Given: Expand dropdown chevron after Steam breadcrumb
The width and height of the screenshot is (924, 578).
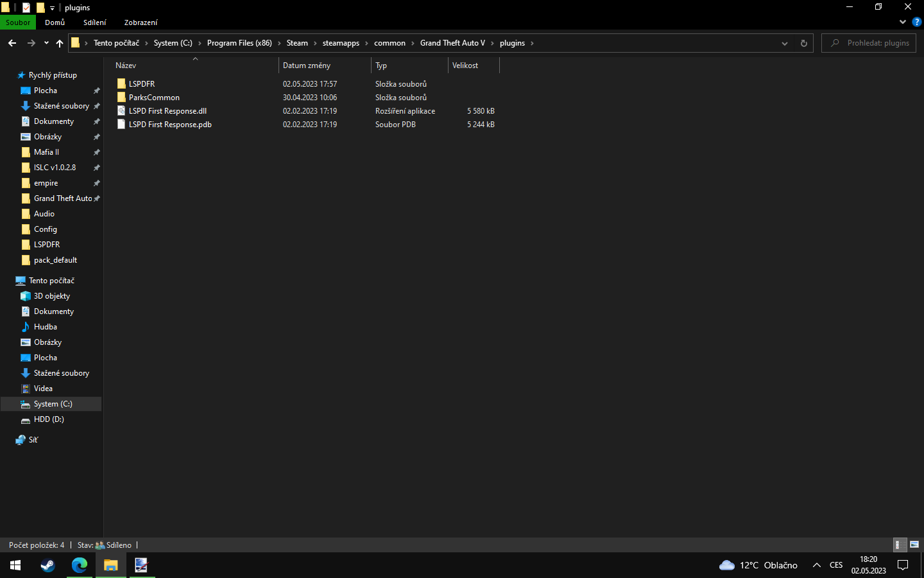Looking at the screenshot, I should point(315,43).
